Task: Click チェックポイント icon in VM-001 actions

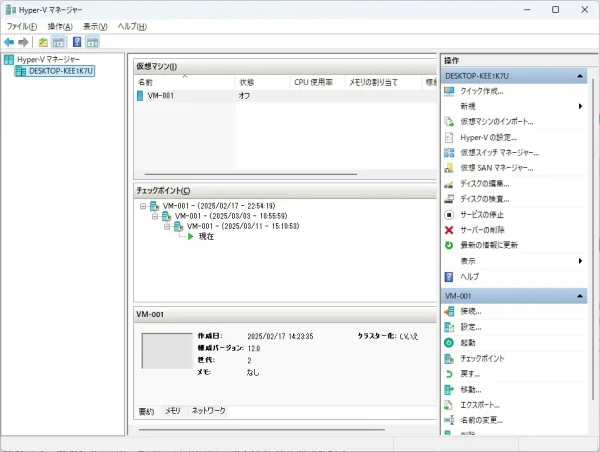Action: [449, 359]
